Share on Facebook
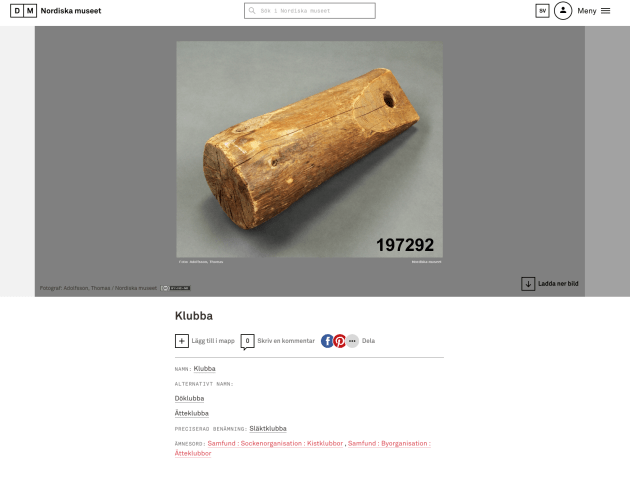Image resolution: width=630 pixels, height=494 pixels. click(327, 341)
